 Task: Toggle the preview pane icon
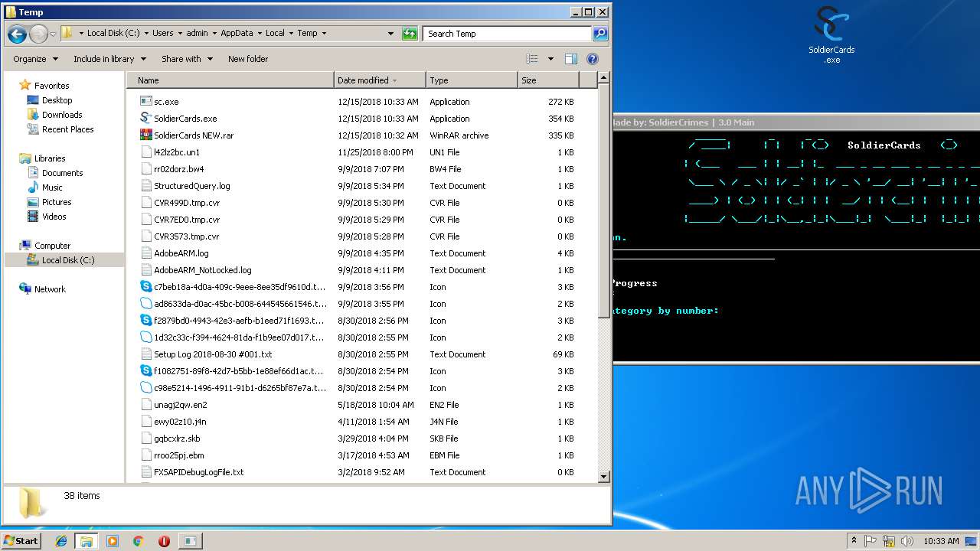[571, 59]
